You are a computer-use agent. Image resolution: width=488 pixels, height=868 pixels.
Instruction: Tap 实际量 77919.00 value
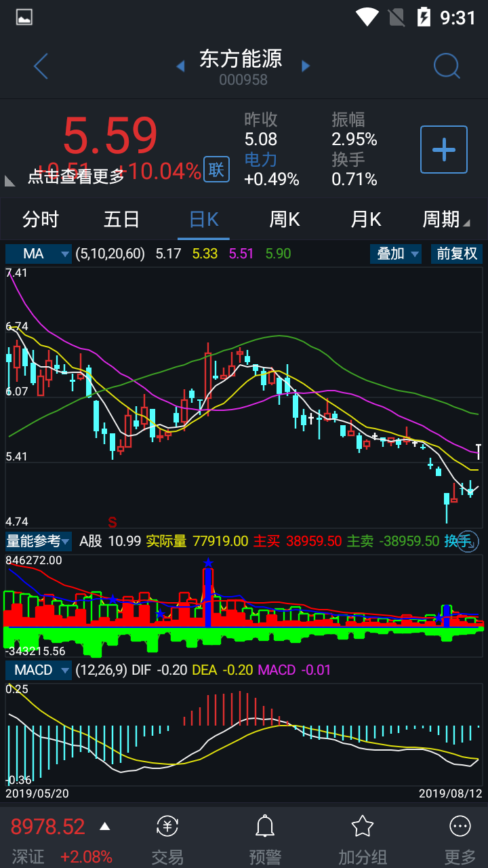tap(220, 541)
